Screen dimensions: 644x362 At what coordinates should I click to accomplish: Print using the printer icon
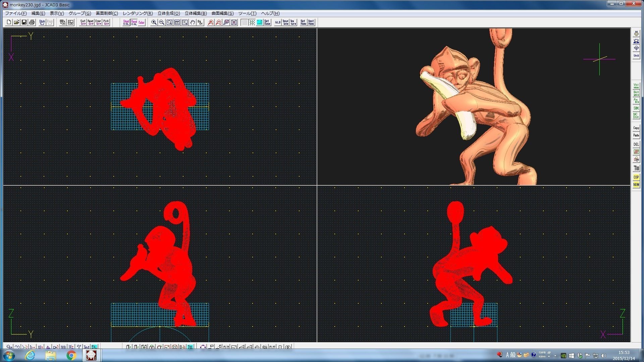click(x=32, y=22)
